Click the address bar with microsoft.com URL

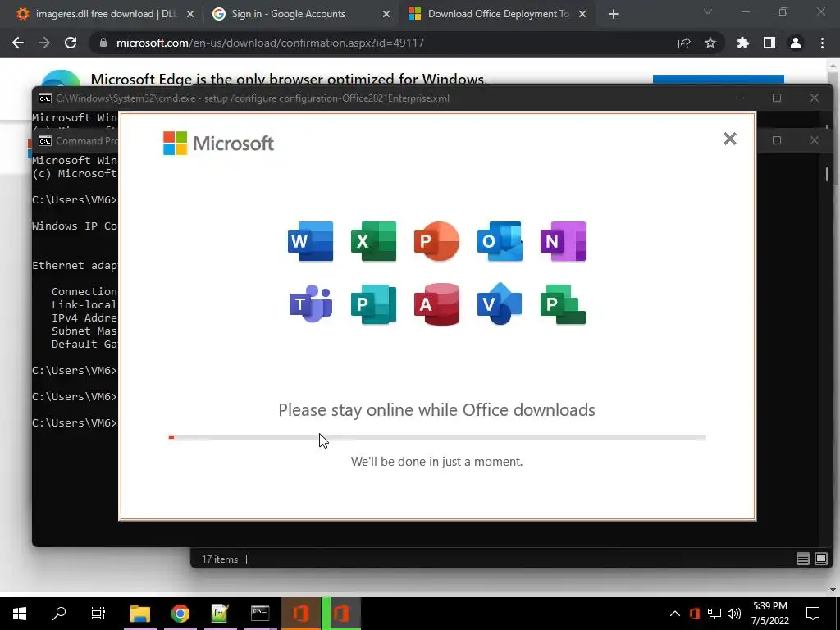(x=270, y=43)
